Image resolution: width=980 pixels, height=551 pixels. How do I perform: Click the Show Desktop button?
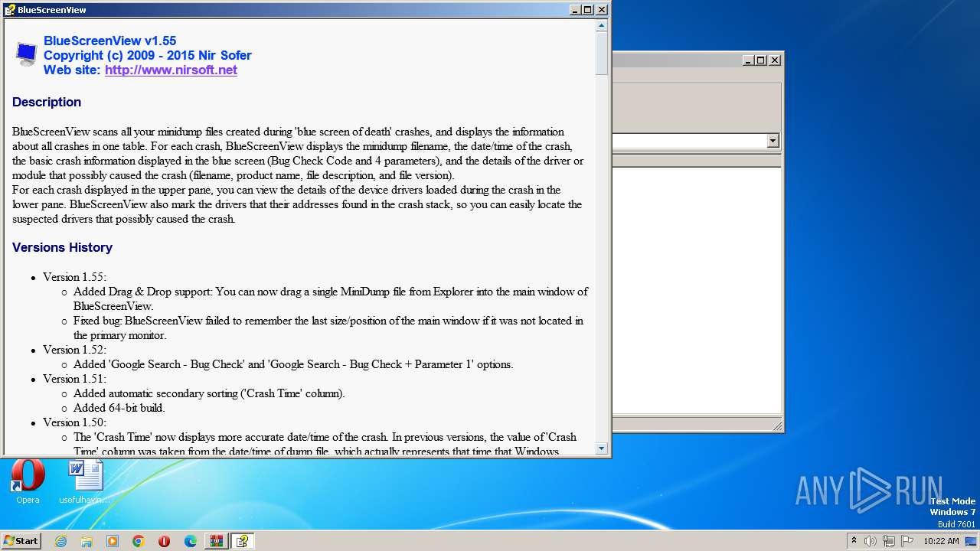coord(972,541)
